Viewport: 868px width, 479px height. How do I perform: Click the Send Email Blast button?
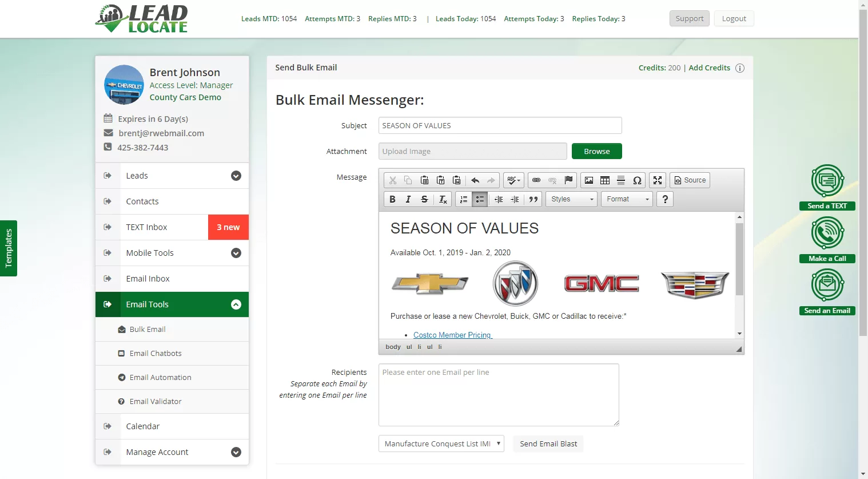coord(548,444)
